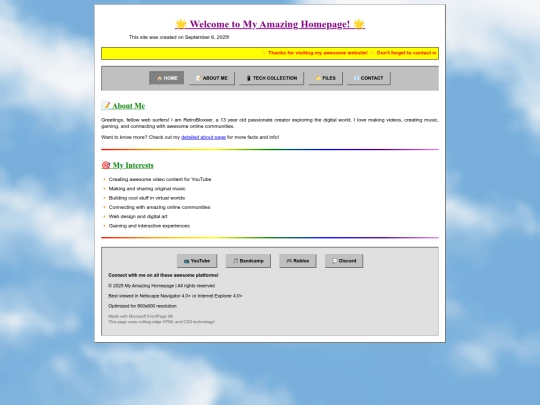
Task: Click the sun emoji left of the title
Action: tap(181, 24)
